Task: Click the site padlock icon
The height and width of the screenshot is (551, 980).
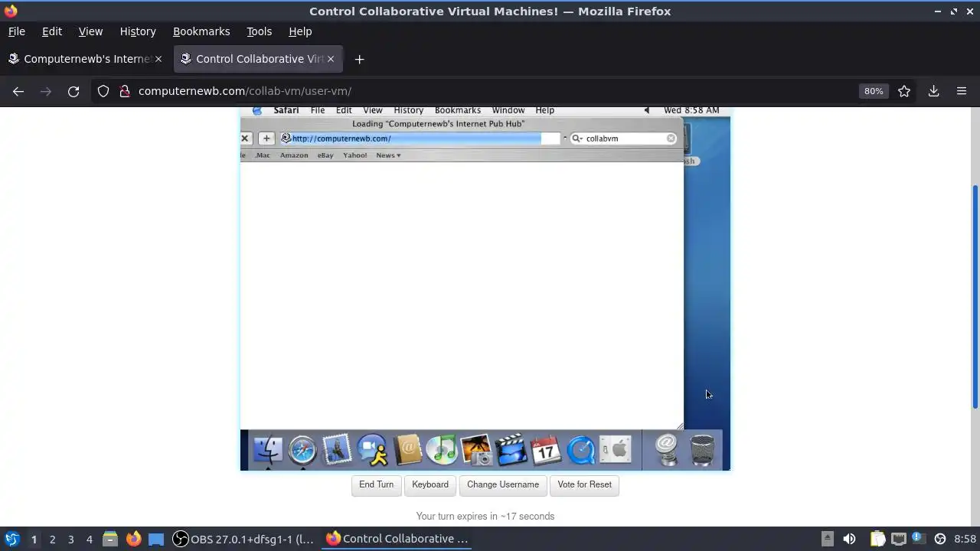Action: 125,91
